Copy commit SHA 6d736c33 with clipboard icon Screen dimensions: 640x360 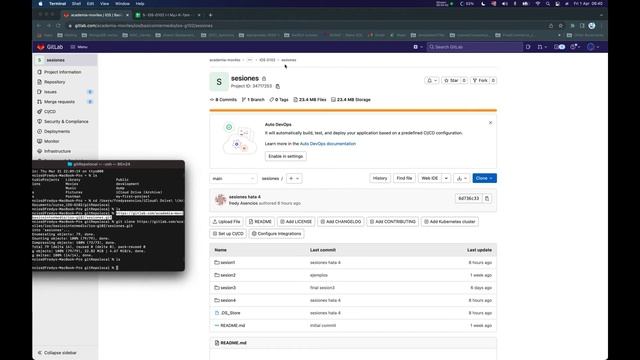point(487,198)
